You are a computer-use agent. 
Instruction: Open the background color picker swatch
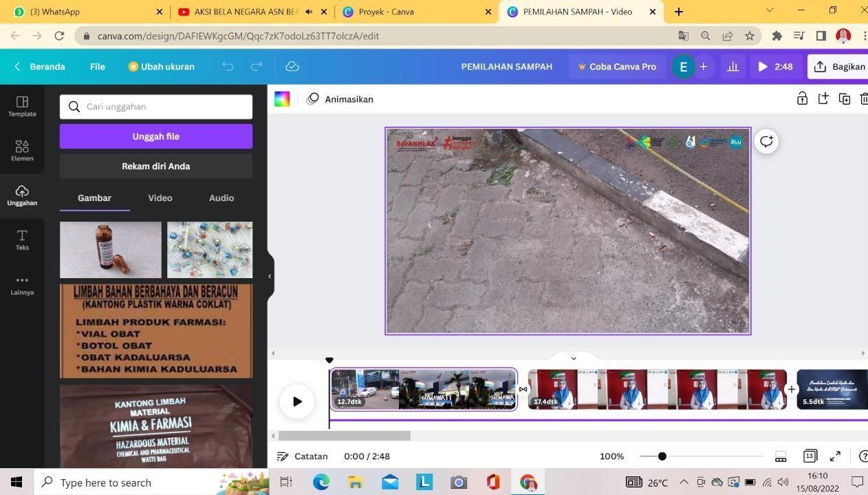pyautogui.click(x=282, y=99)
